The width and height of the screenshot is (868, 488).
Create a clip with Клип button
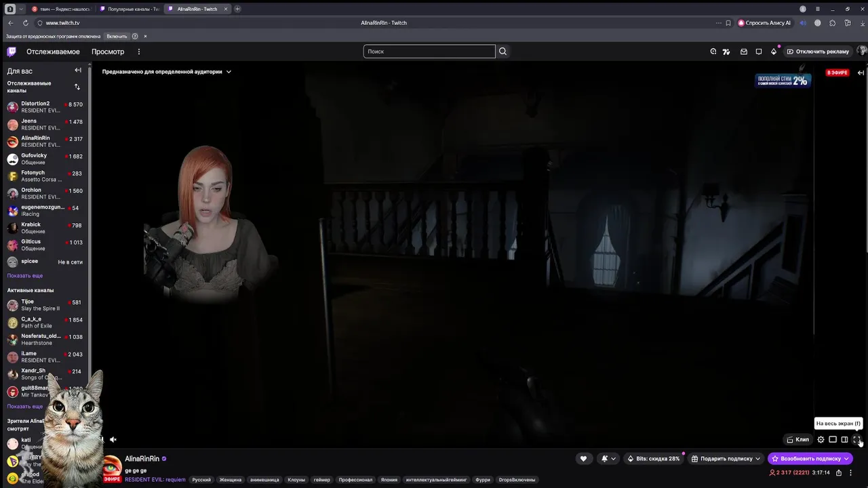pyautogui.click(x=797, y=439)
